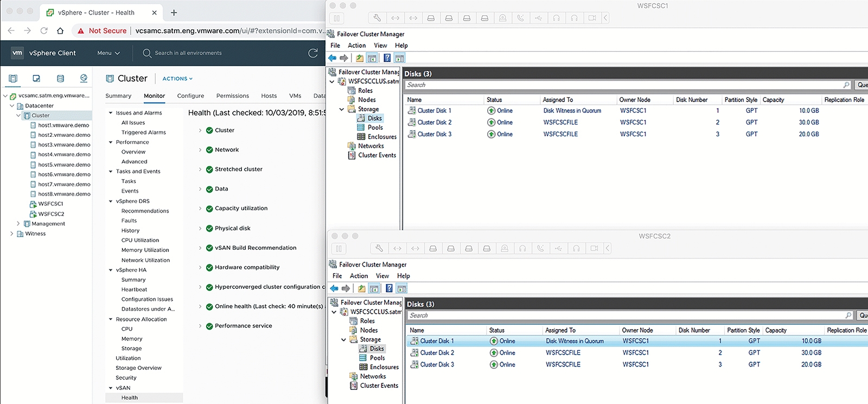Open CPU Utilization under vSphere DRS
Image resolution: width=868 pixels, height=404 pixels.
(141, 240)
